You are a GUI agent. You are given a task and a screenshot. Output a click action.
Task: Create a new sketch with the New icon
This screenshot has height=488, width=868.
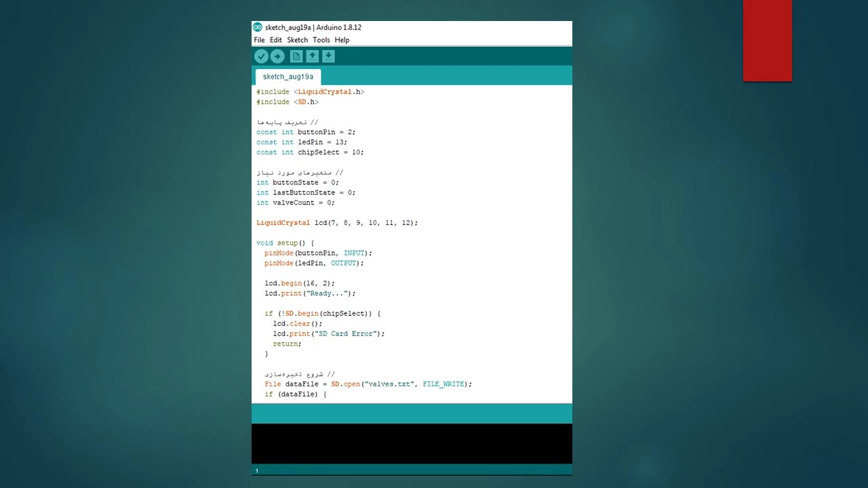point(296,56)
